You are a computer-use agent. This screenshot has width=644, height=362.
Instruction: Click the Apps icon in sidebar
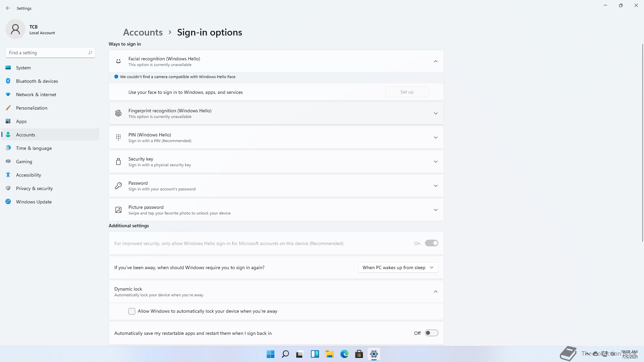point(8,121)
